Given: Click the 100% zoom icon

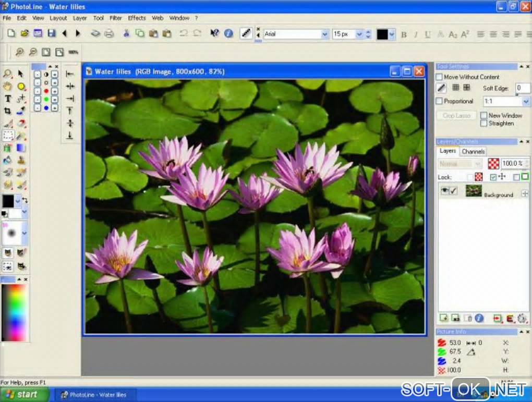Looking at the screenshot, I should coord(74,52).
